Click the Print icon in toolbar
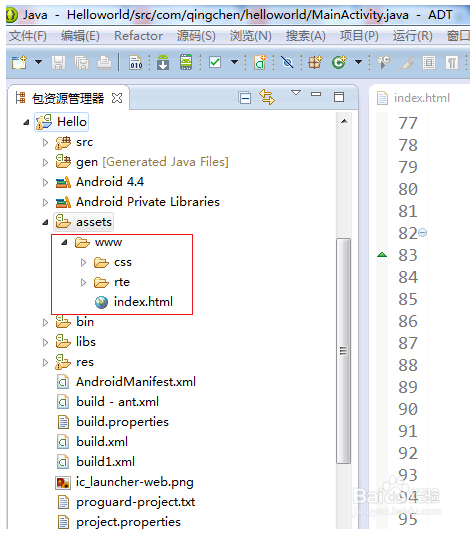 point(104,63)
